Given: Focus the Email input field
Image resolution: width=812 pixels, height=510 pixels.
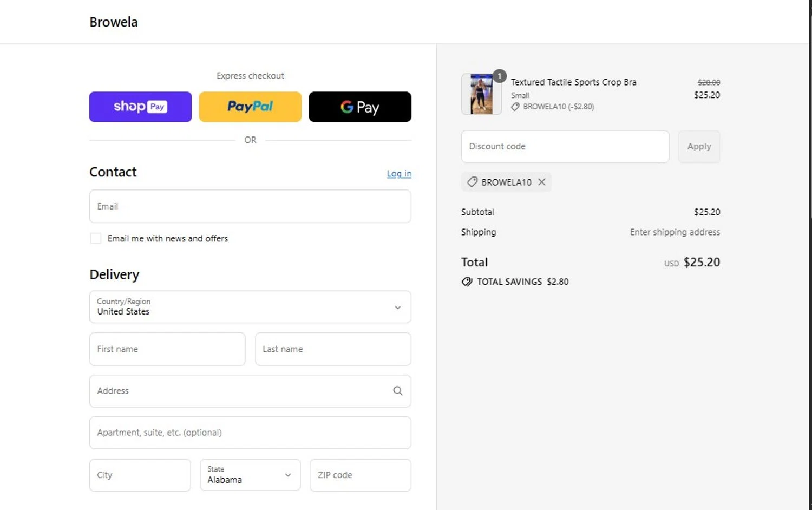Looking at the screenshot, I should point(250,206).
